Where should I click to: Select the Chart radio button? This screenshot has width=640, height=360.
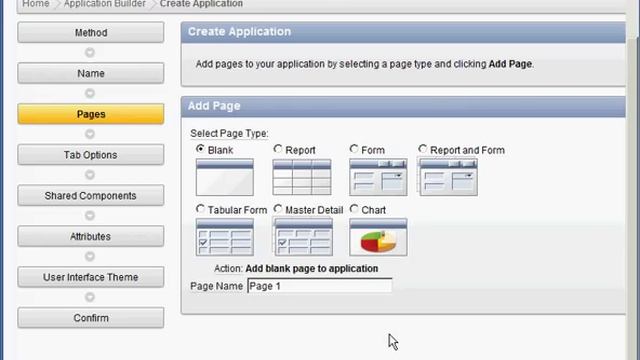click(x=354, y=209)
